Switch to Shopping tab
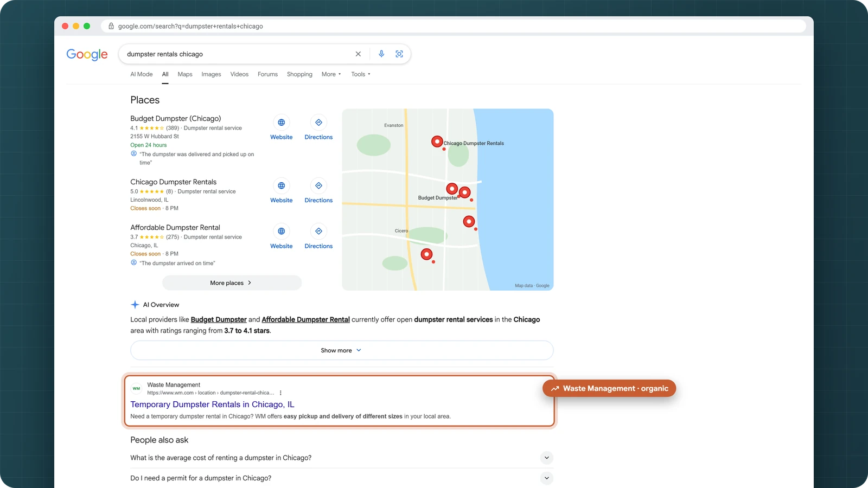The height and width of the screenshot is (488, 868). click(299, 74)
